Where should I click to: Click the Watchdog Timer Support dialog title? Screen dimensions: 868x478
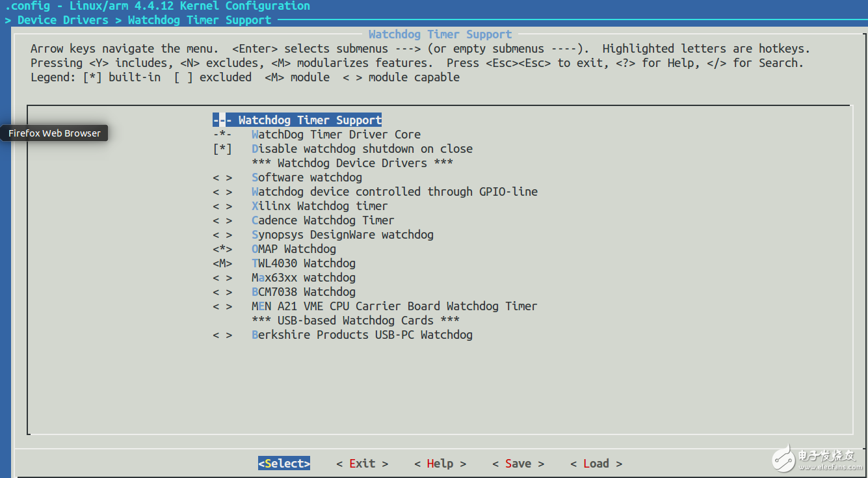coord(440,34)
